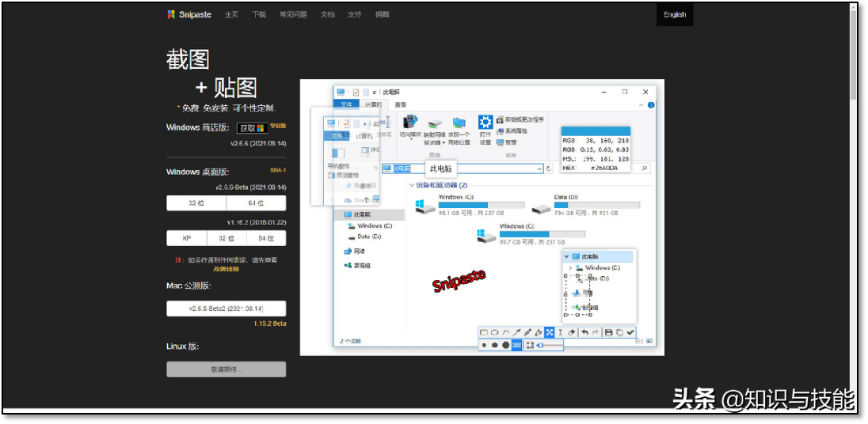868x424 pixels.
Task: Click the 敬请期待 Linux button
Action: (x=227, y=369)
